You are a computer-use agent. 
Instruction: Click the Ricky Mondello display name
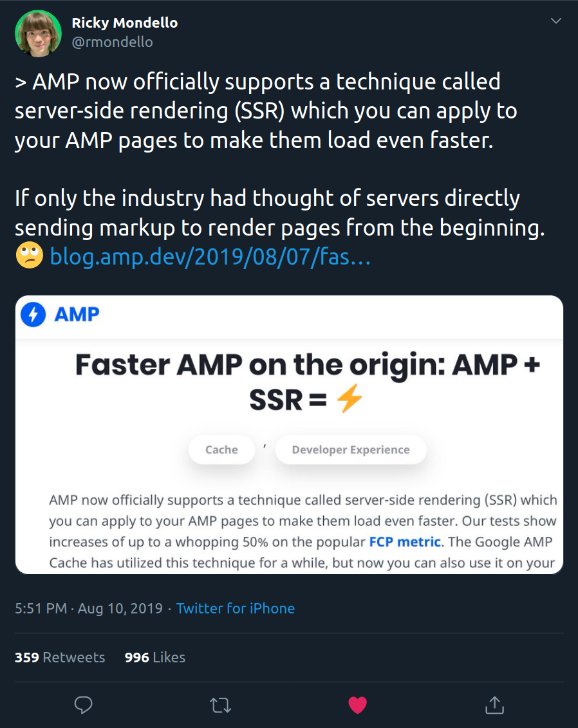point(124,23)
